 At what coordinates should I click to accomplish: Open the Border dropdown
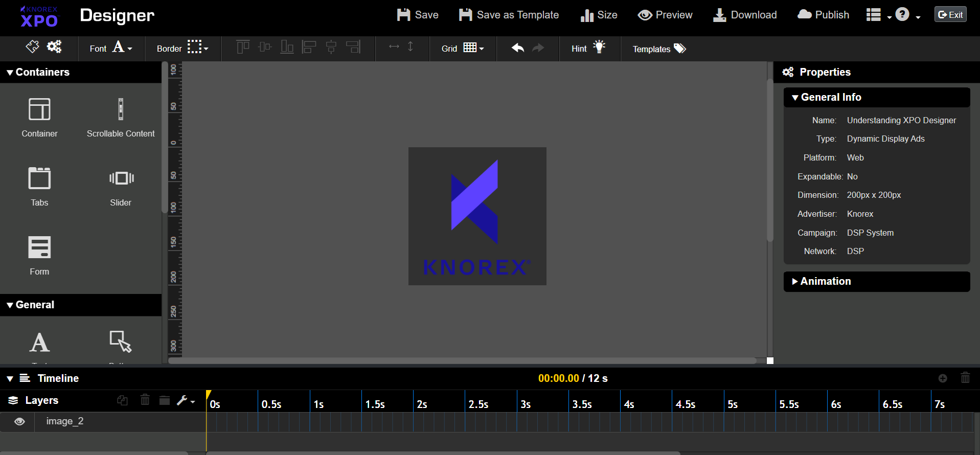(x=183, y=48)
